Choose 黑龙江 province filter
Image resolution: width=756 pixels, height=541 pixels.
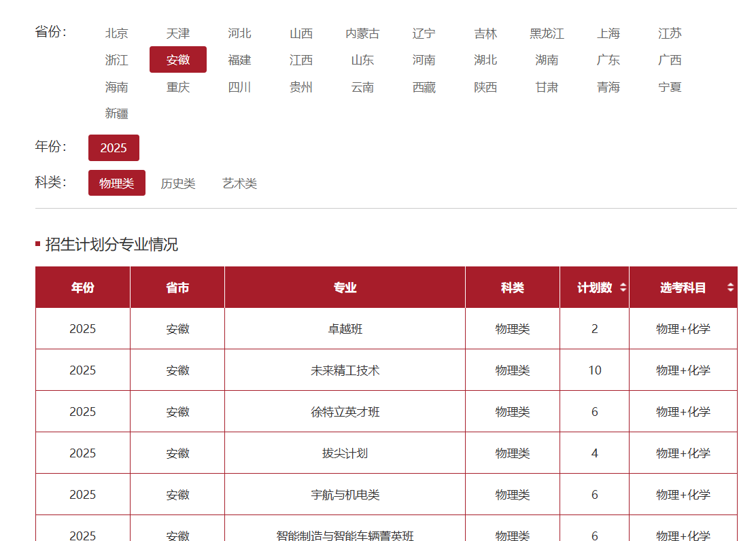(547, 33)
